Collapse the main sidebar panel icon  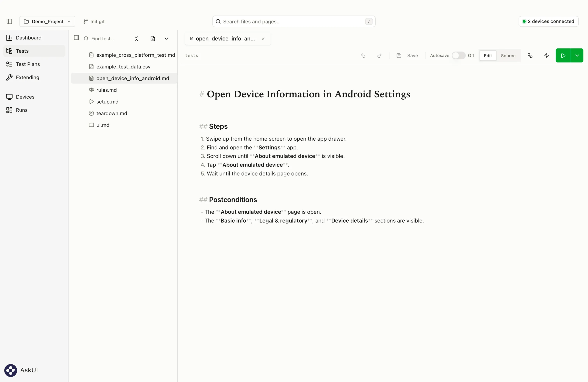[9, 22]
